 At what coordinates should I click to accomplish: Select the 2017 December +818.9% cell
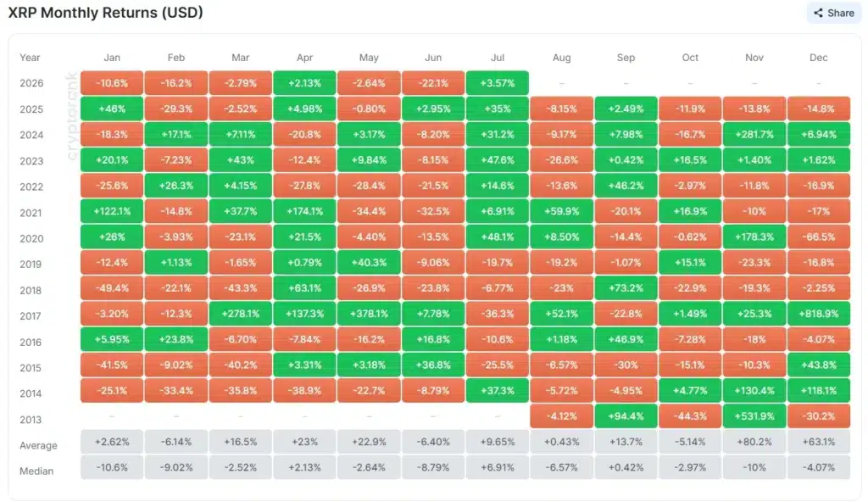(818, 314)
